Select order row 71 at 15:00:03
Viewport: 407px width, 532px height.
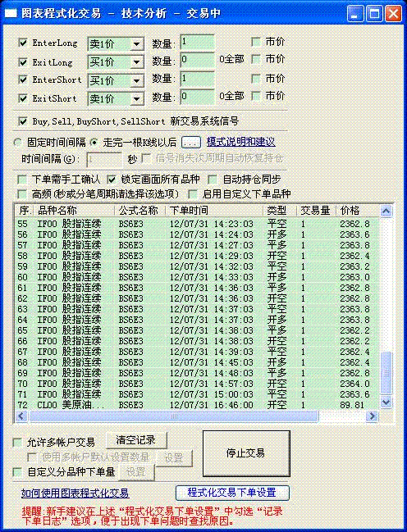[197, 394]
